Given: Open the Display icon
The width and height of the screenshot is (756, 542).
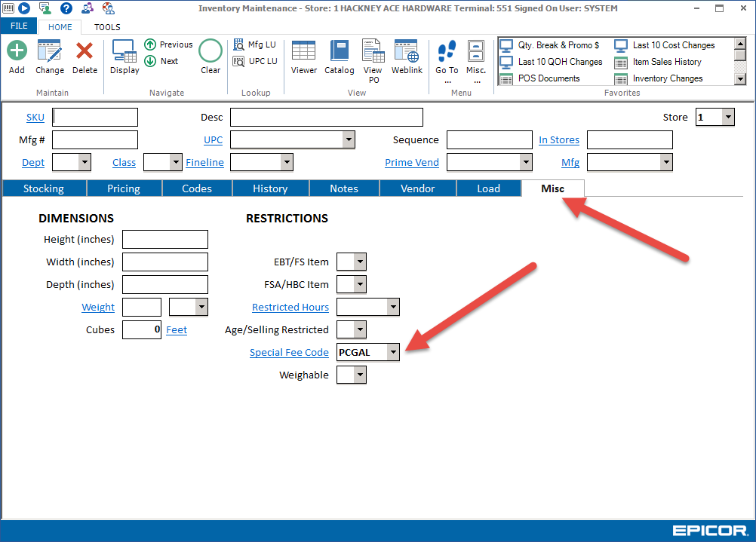Looking at the screenshot, I should (x=124, y=51).
